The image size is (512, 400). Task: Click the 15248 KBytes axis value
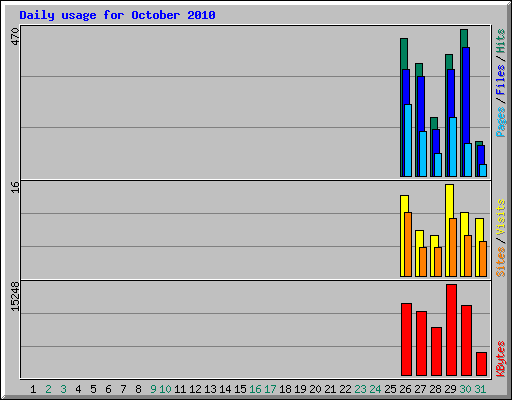coord(15,297)
